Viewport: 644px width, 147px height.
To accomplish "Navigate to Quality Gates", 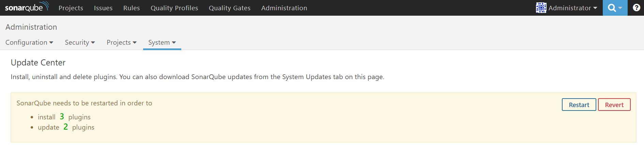I will coord(230,8).
